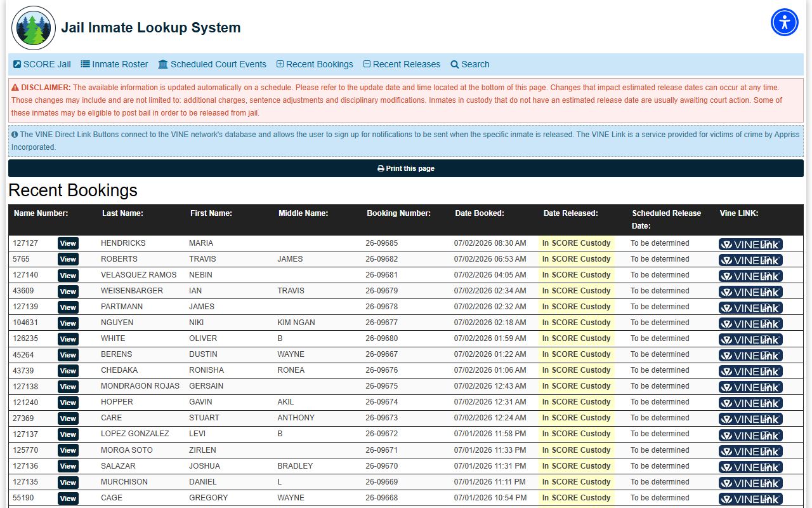Open the VINELink for CAGE
This screenshot has width=812, height=508.
pyautogui.click(x=750, y=498)
